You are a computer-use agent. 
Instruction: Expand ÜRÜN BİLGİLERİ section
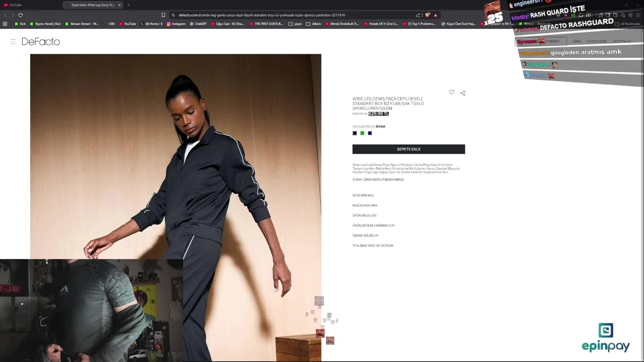364,216
